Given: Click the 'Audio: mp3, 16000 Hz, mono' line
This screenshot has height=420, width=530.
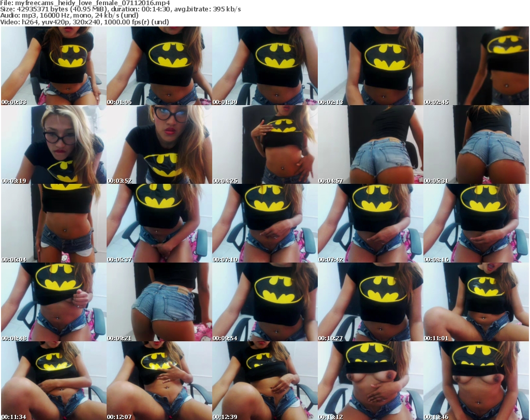Looking at the screenshot, I should pyautogui.click(x=69, y=16).
